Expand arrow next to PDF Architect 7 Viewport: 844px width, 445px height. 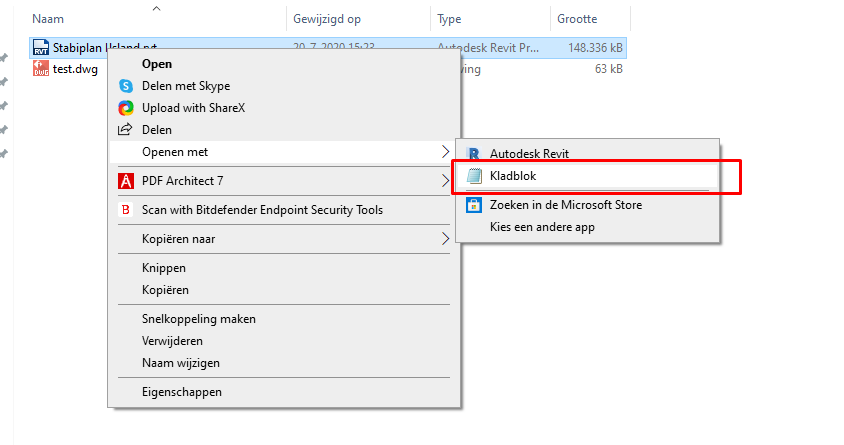pos(445,181)
